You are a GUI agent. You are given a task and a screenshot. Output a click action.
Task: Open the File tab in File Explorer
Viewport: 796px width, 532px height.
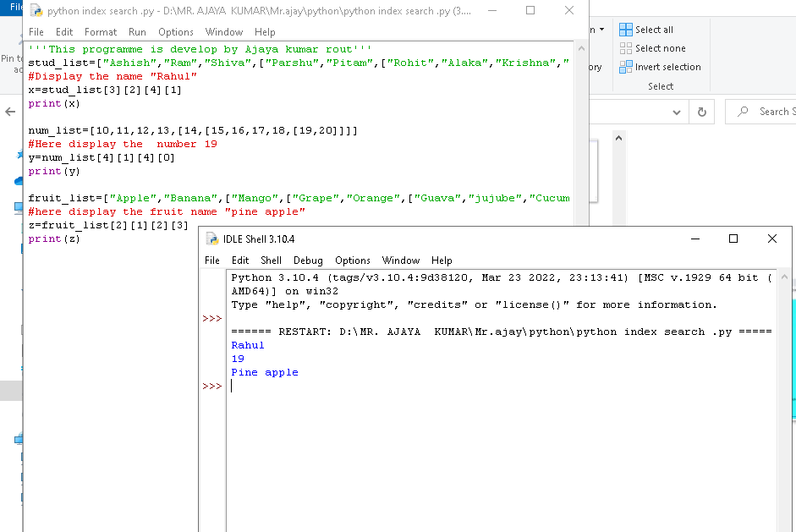[12, 7]
